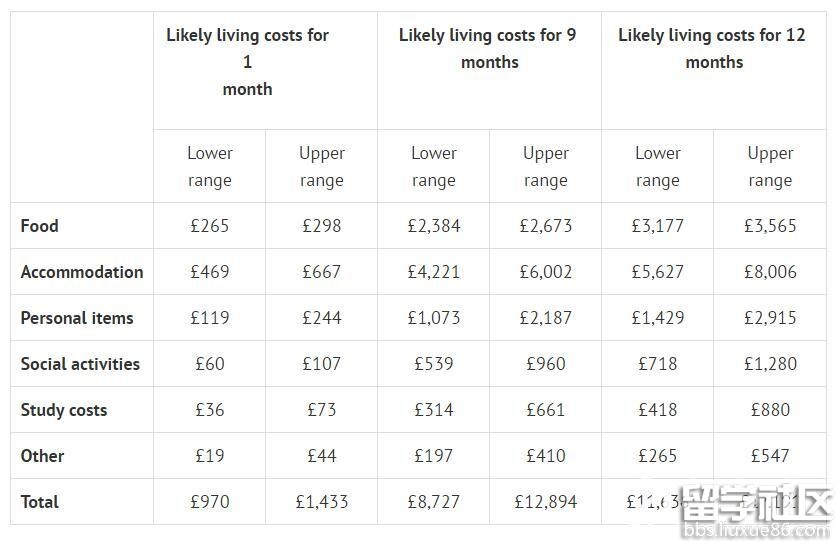Click the Study costs row label

(64, 410)
